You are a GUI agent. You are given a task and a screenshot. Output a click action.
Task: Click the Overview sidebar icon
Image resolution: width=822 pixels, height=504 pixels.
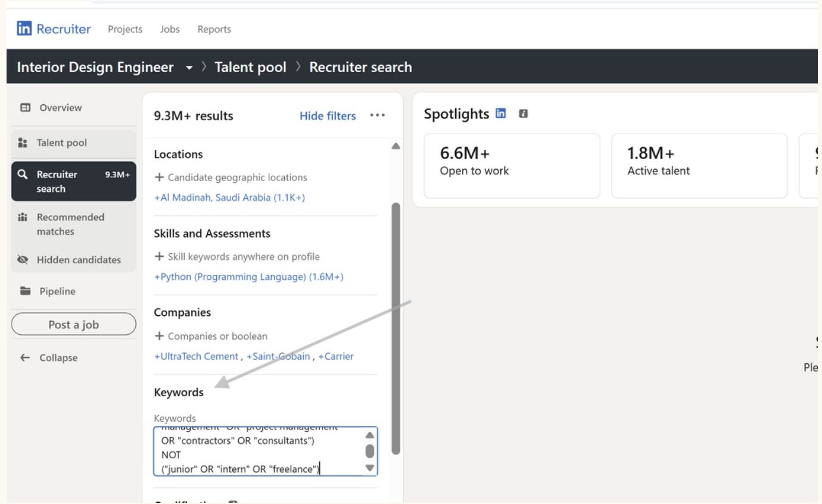[x=26, y=108]
